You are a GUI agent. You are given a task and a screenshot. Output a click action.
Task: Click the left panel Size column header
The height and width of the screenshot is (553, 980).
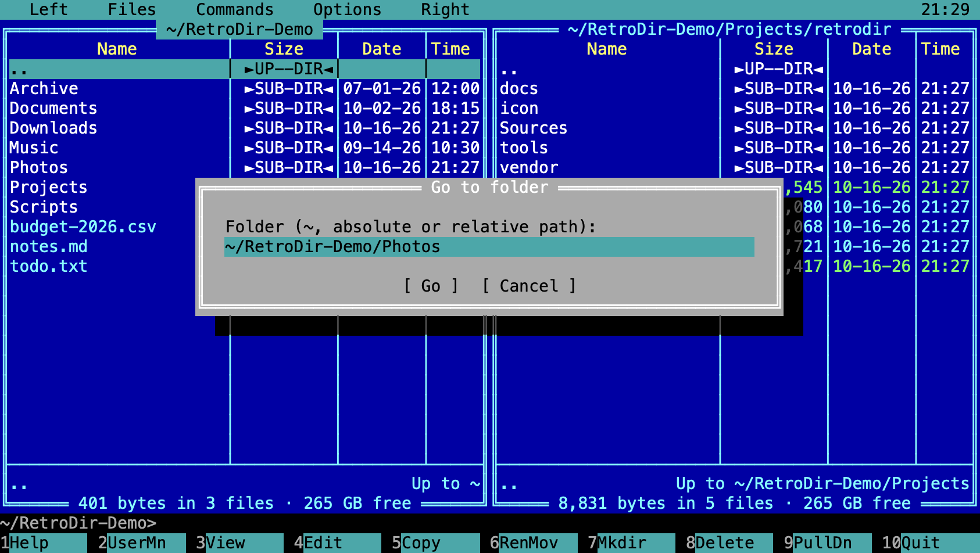click(x=284, y=49)
